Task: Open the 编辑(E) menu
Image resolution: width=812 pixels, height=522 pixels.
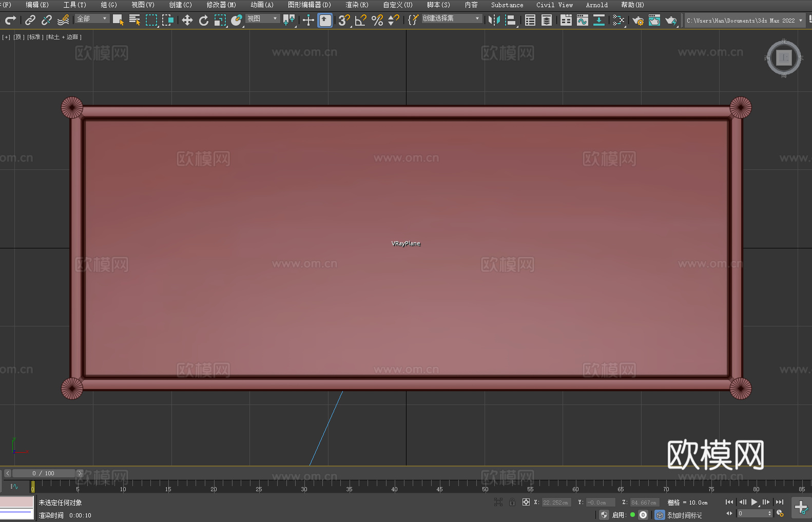Action: coord(37,5)
